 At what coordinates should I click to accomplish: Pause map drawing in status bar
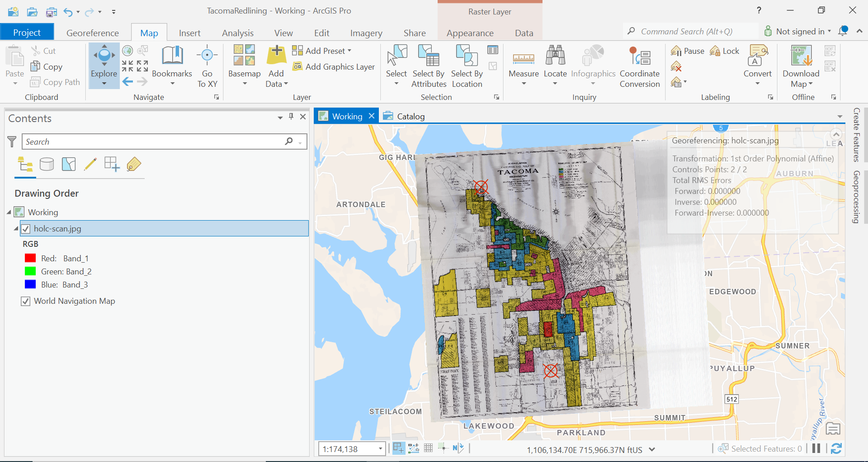(816, 448)
